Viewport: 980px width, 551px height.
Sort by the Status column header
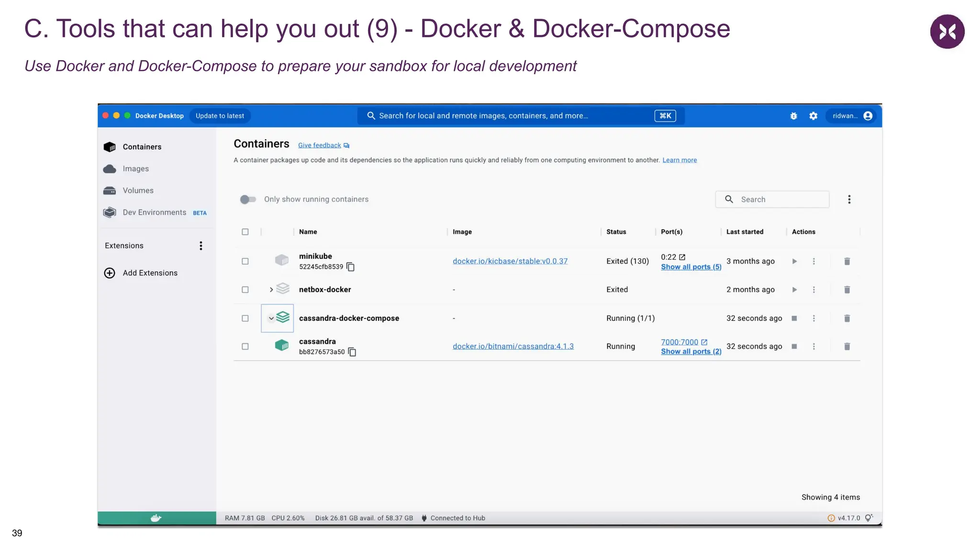pos(616,232)
